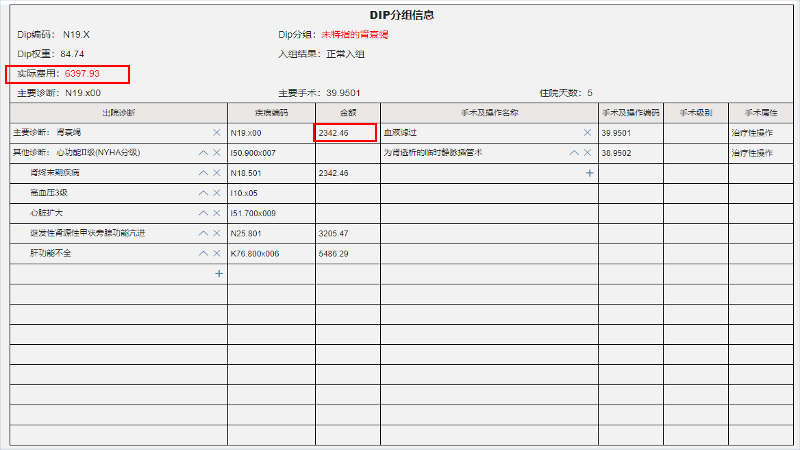Select the highlighted 2342.46 amount cell
800x450 pixels.
tap(344, 133)
